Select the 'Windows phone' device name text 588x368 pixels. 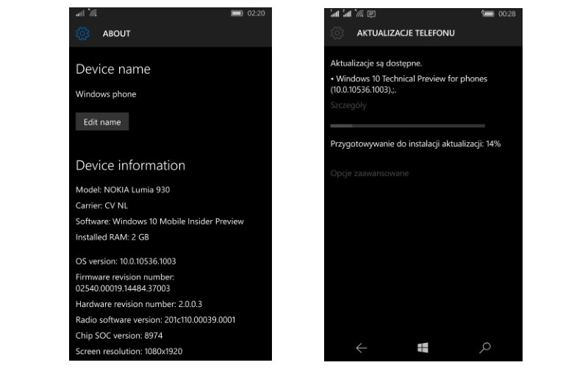click(106, 94)
